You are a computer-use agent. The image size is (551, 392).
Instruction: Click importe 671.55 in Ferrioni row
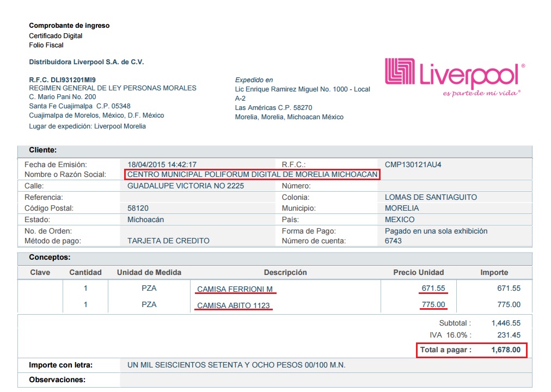point(509,288)
